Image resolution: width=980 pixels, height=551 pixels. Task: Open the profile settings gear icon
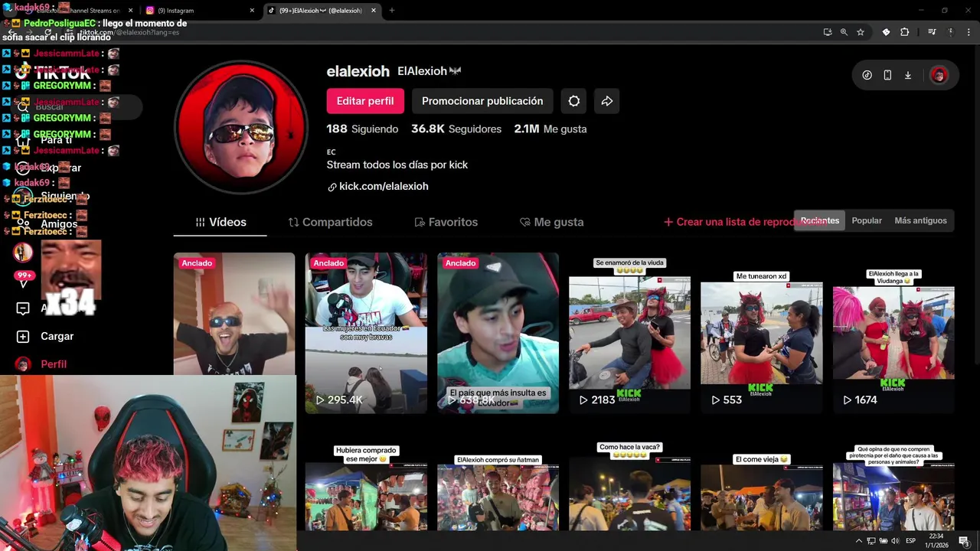tap(574, 101)
